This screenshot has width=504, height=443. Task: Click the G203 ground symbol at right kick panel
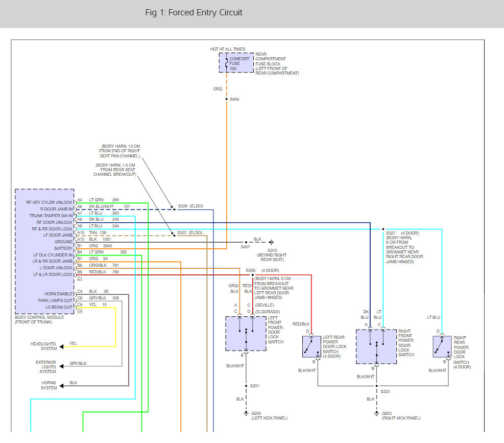(x=376, y=413)
